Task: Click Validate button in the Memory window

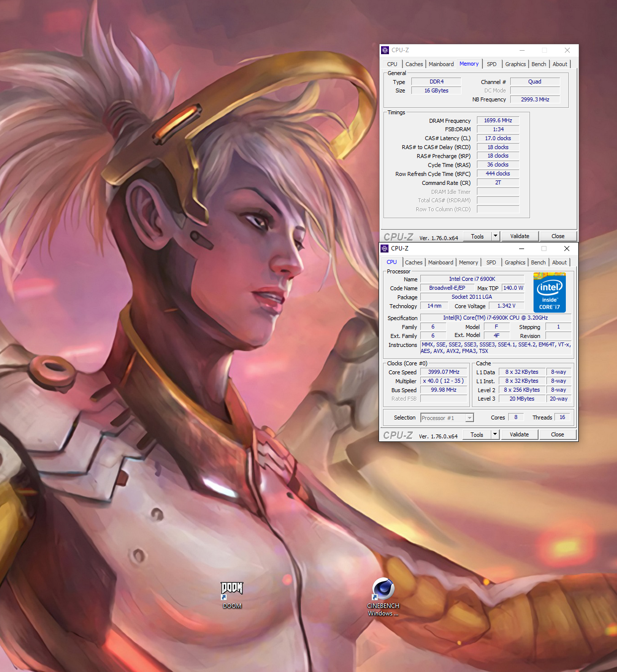Action: click(520, 236)
